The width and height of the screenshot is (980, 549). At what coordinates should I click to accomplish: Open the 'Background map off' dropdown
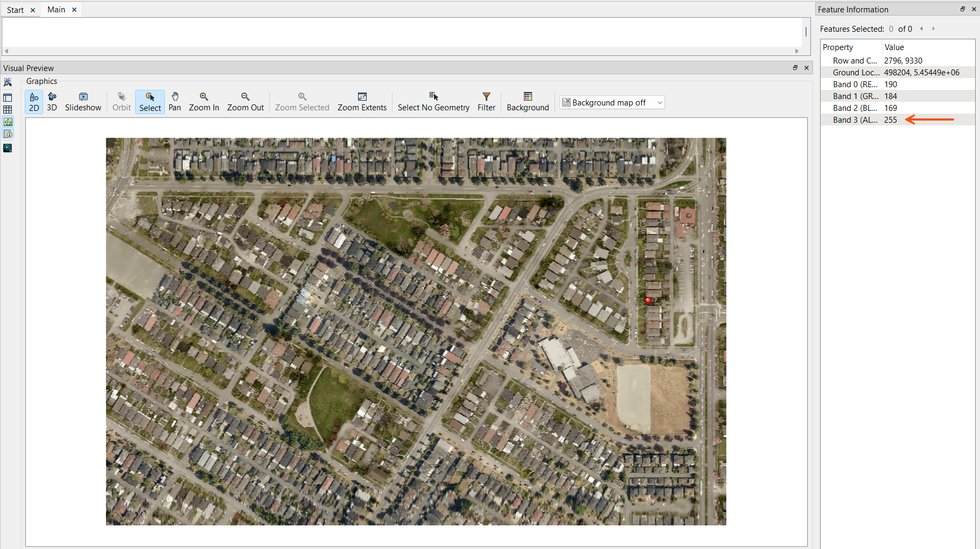[x=612, y=102]
